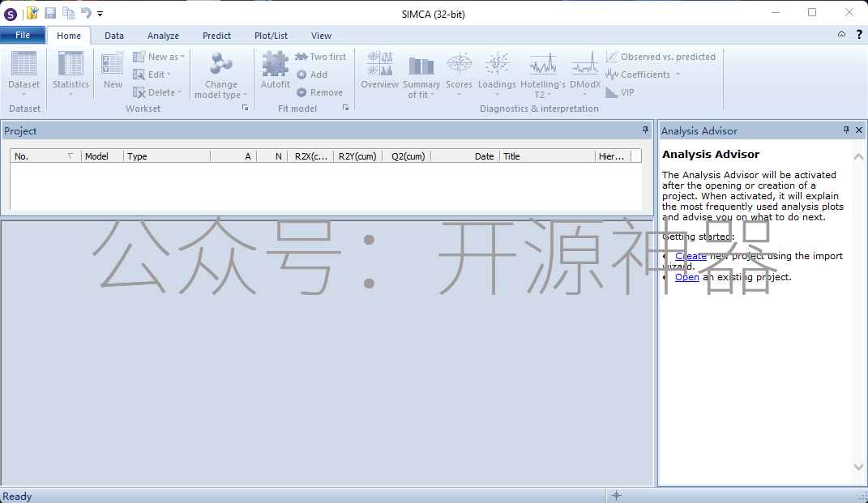Sort by the No. column header
This screenshot has height=503, width=868.
coord(46,156)
